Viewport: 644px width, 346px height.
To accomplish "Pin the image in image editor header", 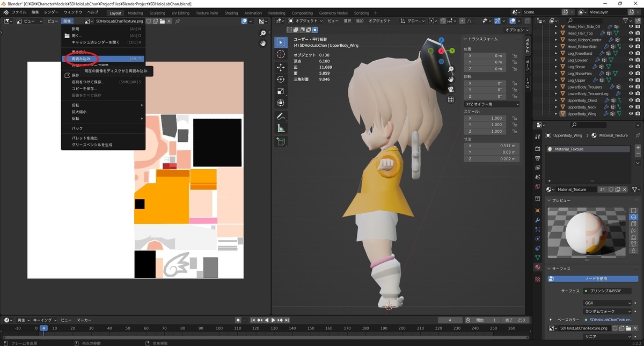I will 178,21.
